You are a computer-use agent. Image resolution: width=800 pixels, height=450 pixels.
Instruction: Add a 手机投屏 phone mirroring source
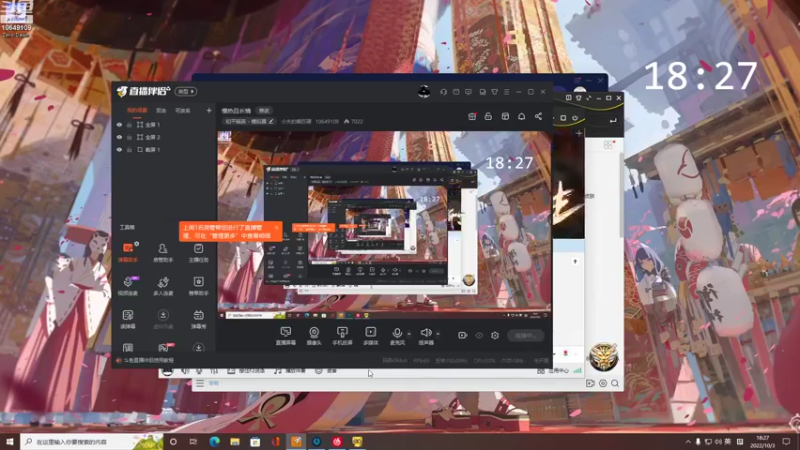342,336
